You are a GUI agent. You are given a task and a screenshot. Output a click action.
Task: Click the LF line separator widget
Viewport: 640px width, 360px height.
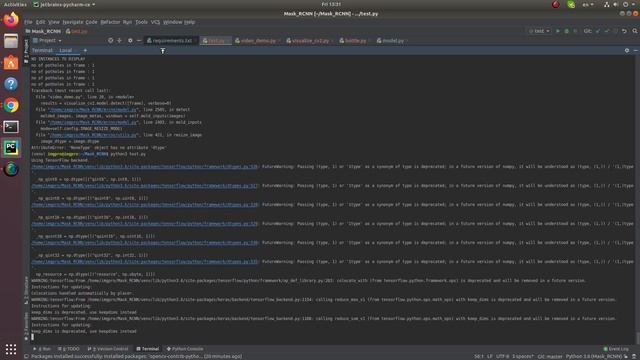[x=489, y=356]
